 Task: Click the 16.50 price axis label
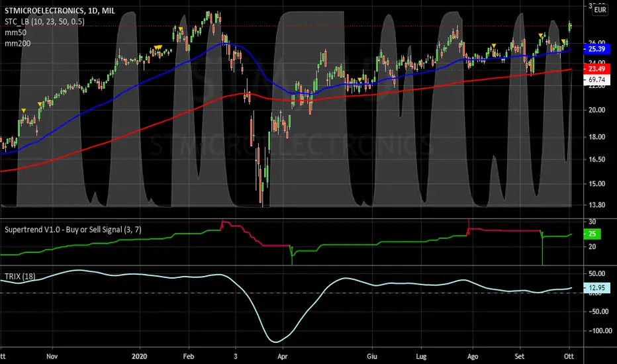[596, 159]
